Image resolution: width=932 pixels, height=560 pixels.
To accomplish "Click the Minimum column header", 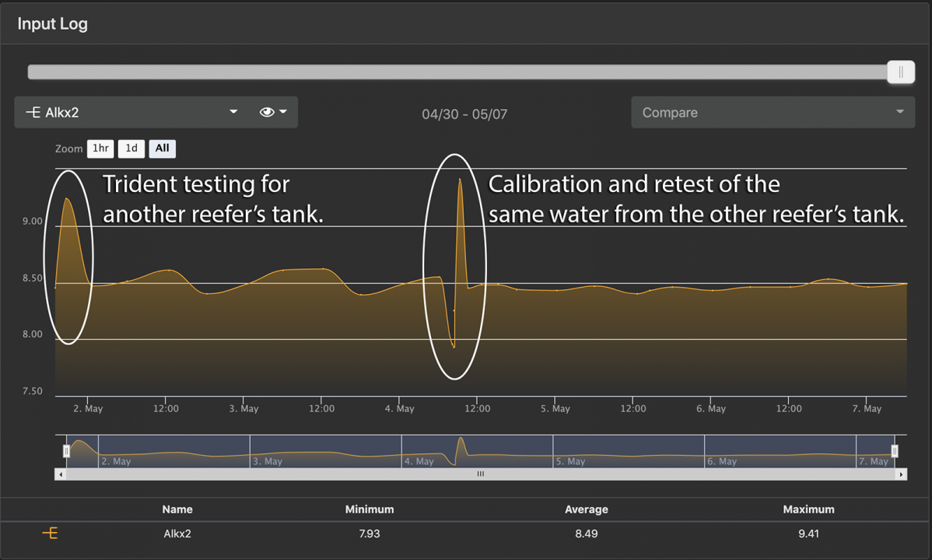I will coord(369,509).
